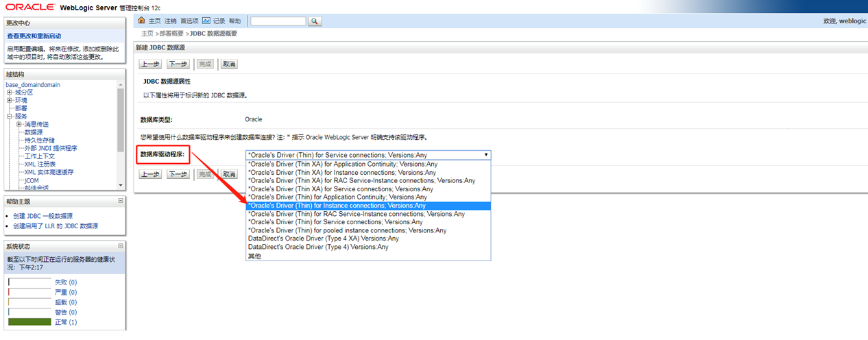Open help link 创建启用了 LLR 的 JDBC 数据源
Image resolution: width=868 pixels, height=340 pixels.
tap(56, 226)
